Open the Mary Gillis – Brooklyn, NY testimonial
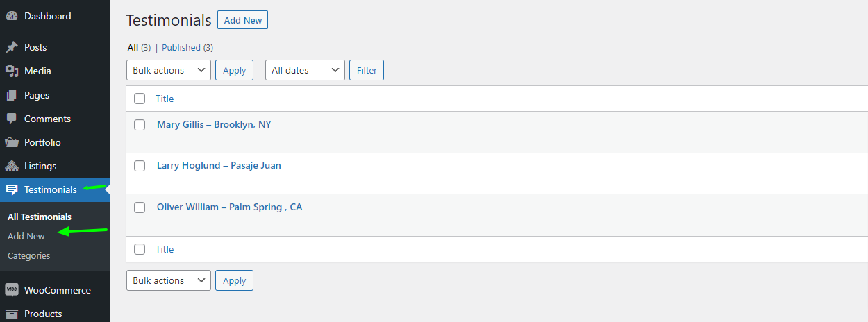This screenshot has width=868, height=322. click(x=214, y=125)
